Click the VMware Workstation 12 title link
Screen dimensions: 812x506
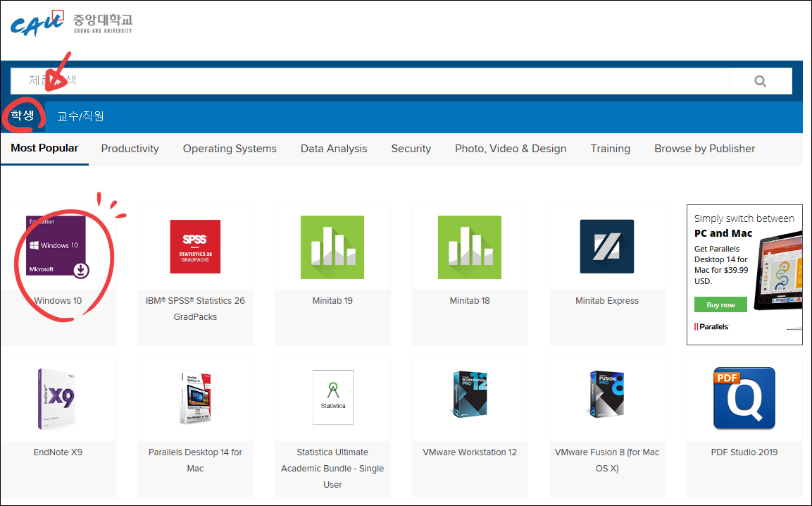(x=470, y=452)
